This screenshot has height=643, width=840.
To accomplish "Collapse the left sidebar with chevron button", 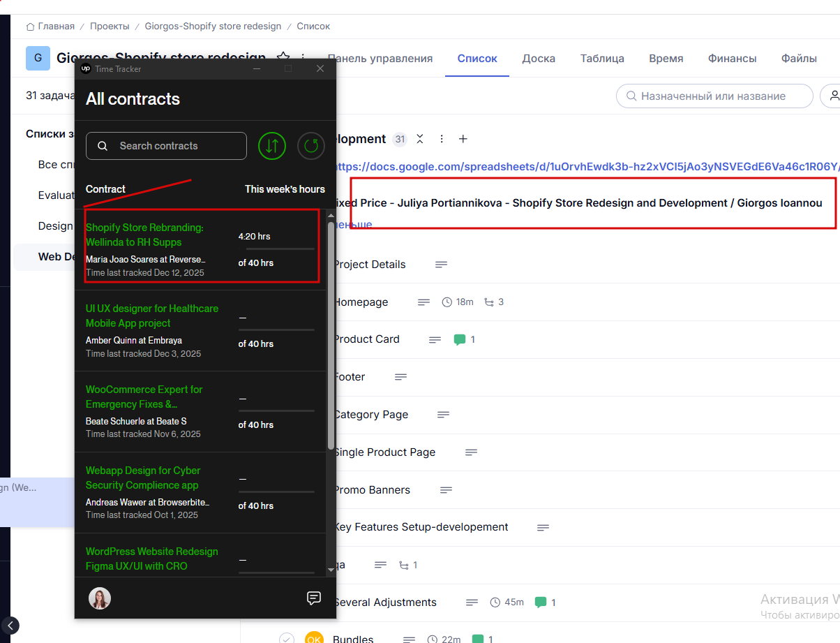I will click(10, 626).
